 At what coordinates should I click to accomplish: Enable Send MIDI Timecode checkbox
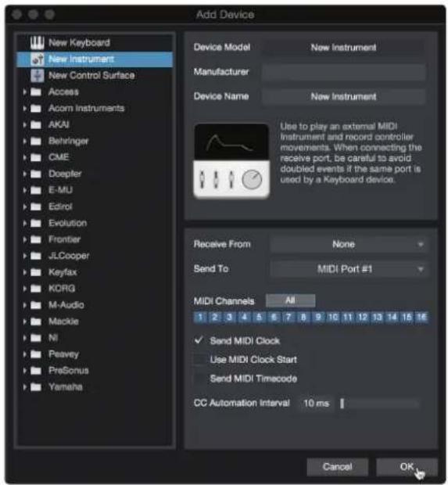coord(199,379)
